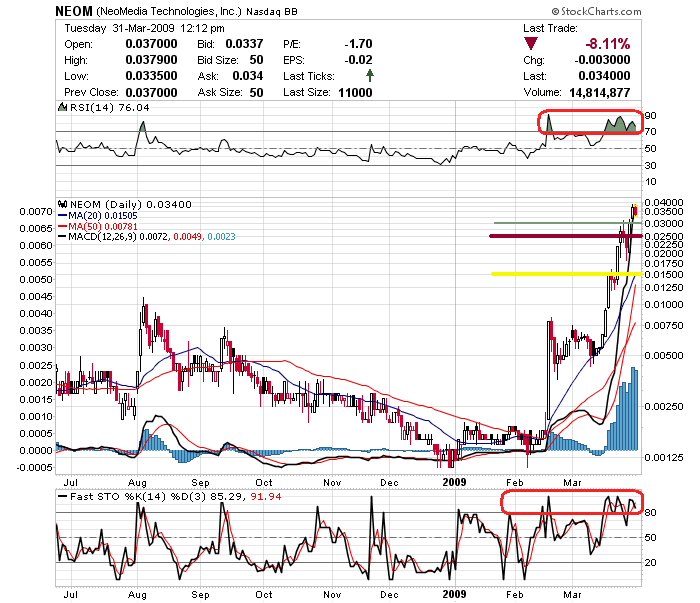The height and width of the screenshot is (603, 700).
Task: Click the EPS value -0.02
Action: click(x=358, y=60)
